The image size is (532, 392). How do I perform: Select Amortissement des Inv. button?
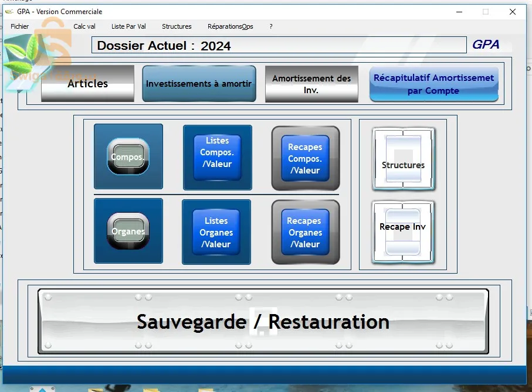311,84
